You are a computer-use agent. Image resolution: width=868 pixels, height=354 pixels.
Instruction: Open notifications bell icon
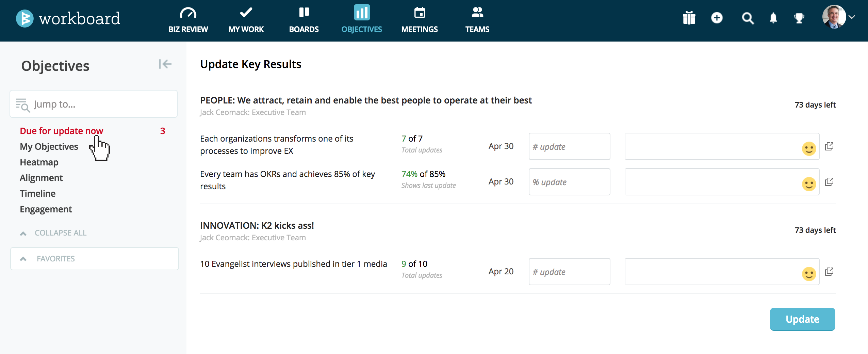pos(773,18)
